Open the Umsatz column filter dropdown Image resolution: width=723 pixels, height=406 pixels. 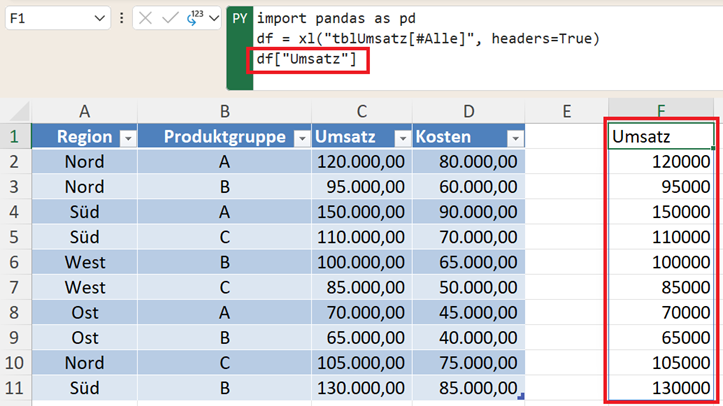click(401, 138)
